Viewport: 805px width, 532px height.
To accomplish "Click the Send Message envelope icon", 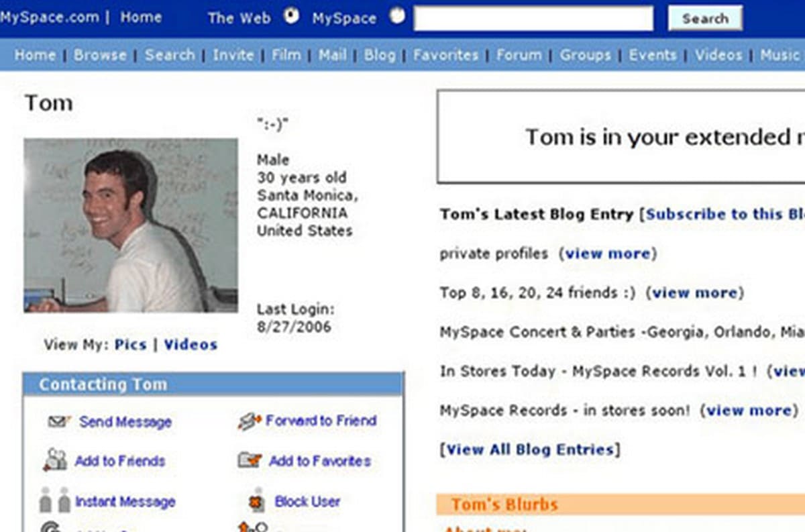I will [60, 422].
